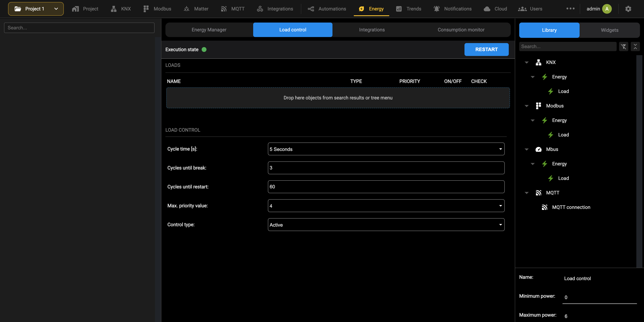
Task: Open the settings gear icon
Action: pyautogui.click(x=628, y=9)
